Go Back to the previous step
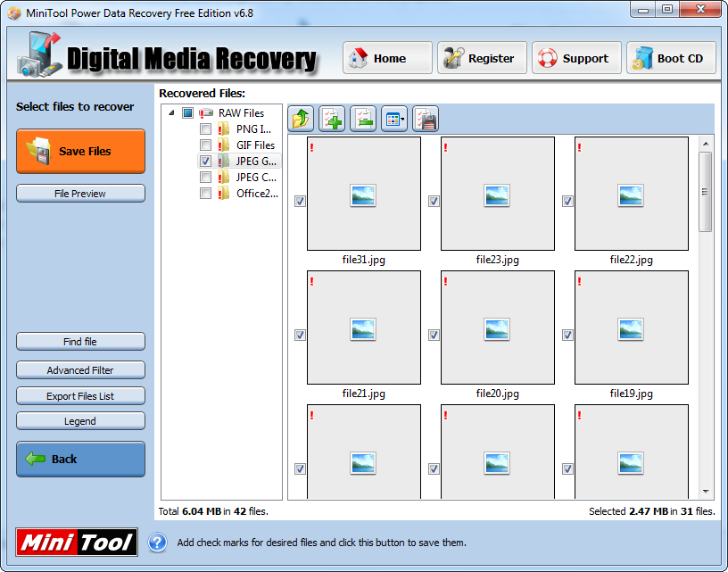The image size is (728, 572). click(x=81, y=460)
